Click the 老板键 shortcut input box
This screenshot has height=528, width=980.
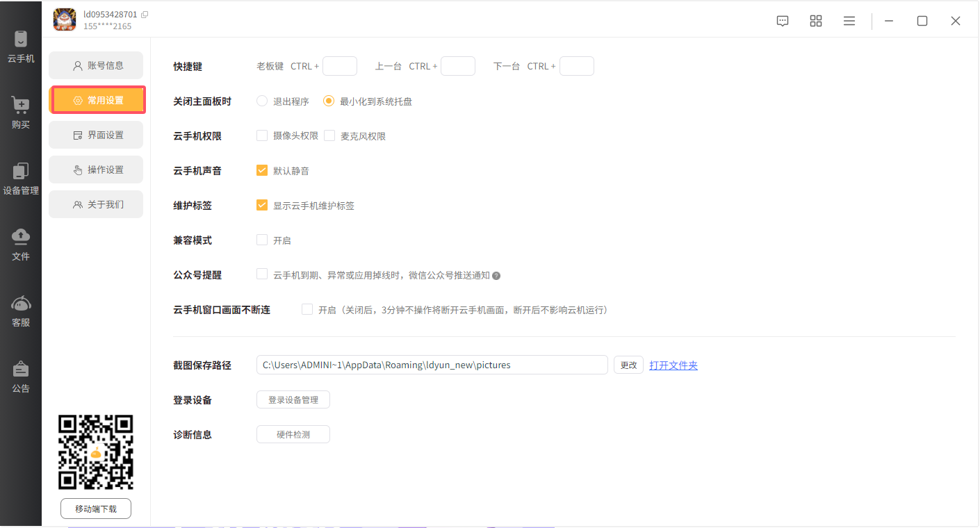point(340,67)
